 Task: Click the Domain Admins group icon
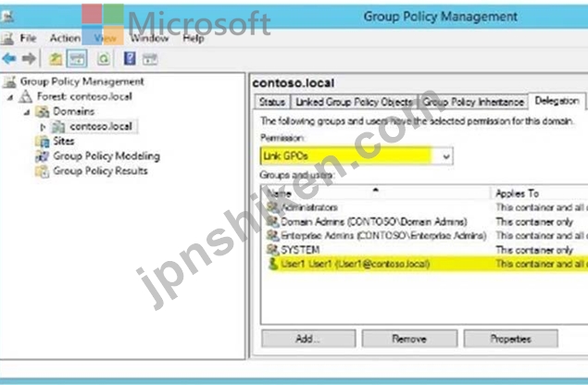tap(272, 221)
